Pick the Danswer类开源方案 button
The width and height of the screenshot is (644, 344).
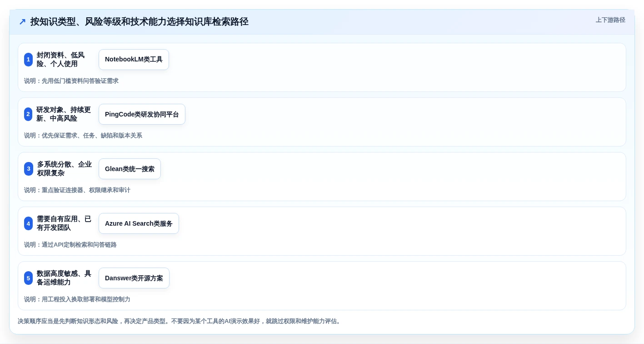pyautogui.click(x=134, y=278)
